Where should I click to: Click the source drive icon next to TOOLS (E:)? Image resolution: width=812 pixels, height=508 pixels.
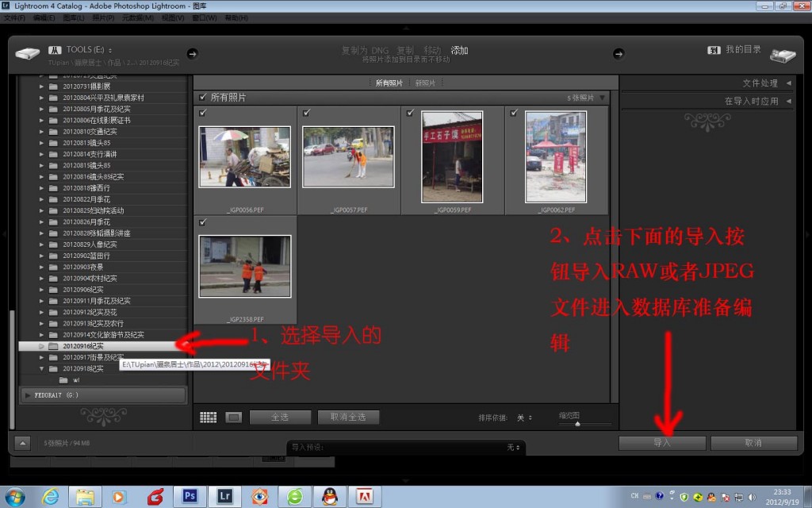(28, 53)
